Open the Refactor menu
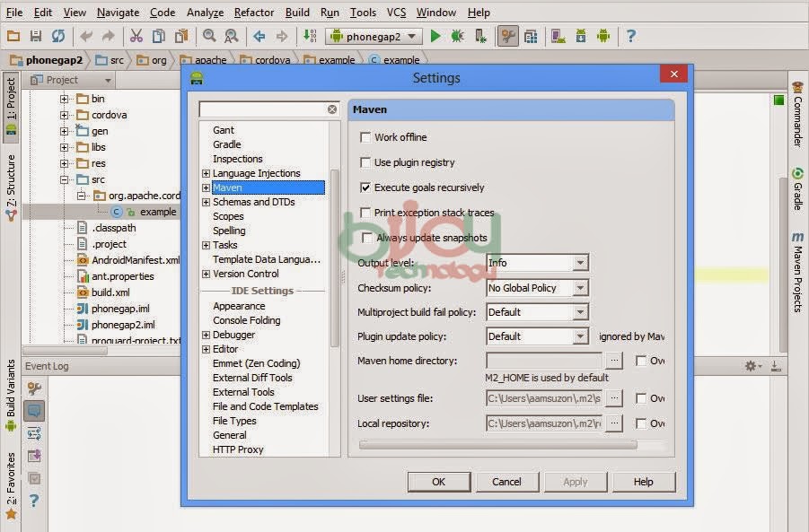Screen dimensions: 809x532 pos(254,13)
